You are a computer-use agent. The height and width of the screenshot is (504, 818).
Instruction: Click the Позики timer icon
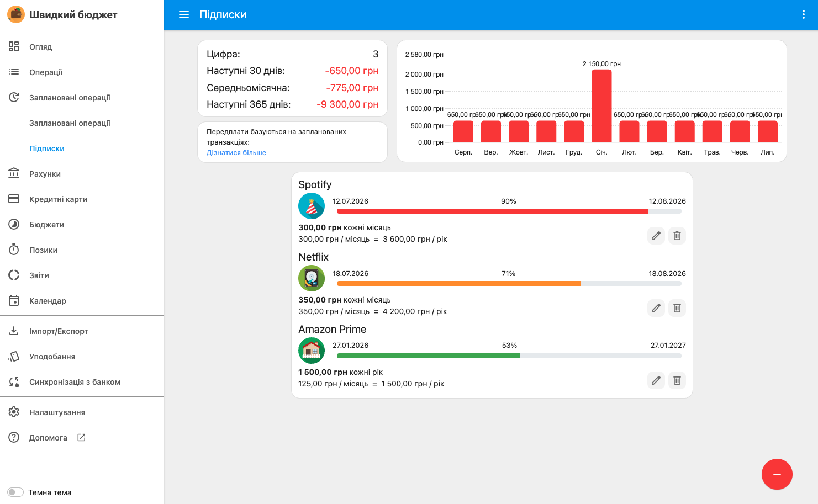[14, 250]
